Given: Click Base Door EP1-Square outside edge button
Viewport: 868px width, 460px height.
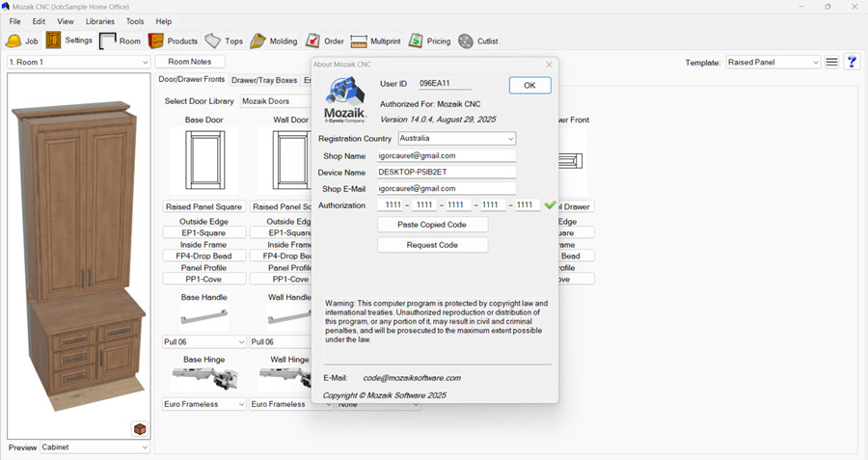Looking at the screenshot, I should click(x=203, y=232).
